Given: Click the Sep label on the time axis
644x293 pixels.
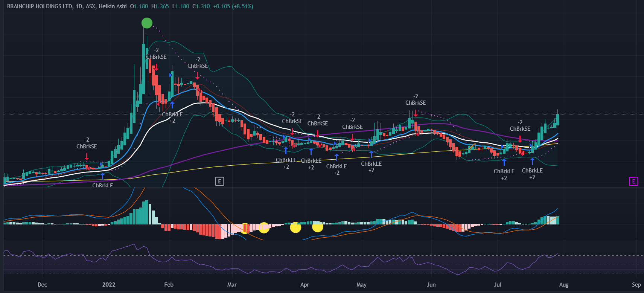Looking at the screenshot, I should tap(636, 285).
